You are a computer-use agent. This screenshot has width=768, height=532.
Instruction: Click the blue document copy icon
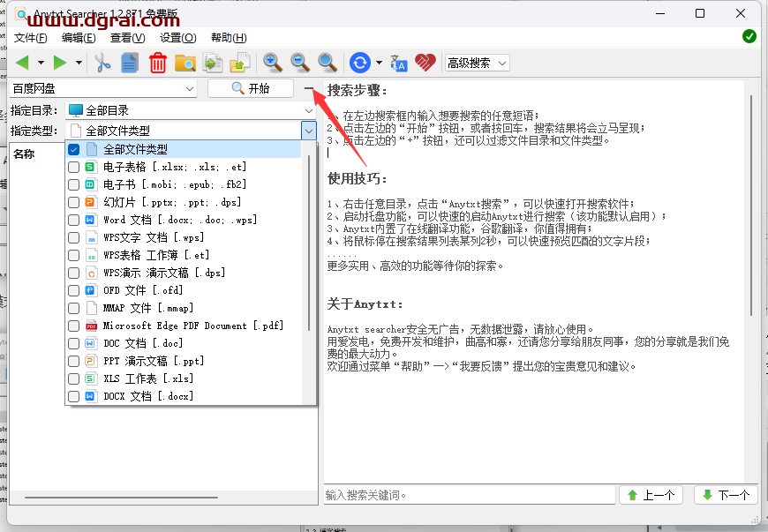[130, 63]
